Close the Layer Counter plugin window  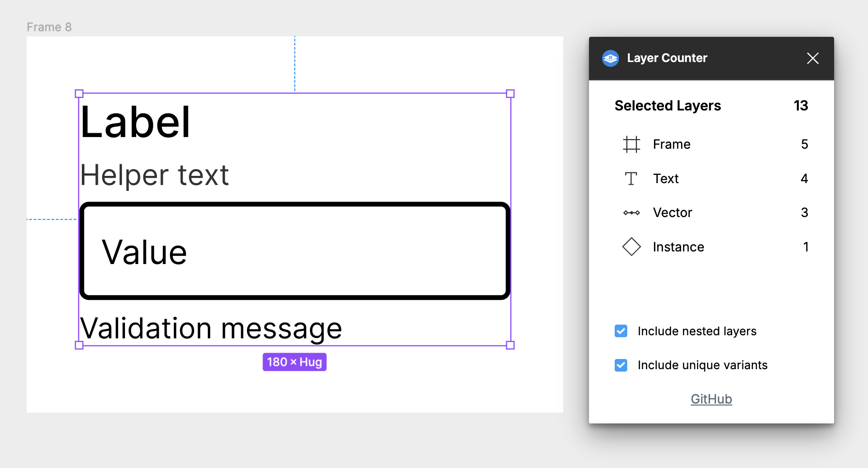[x=812, y=58]
